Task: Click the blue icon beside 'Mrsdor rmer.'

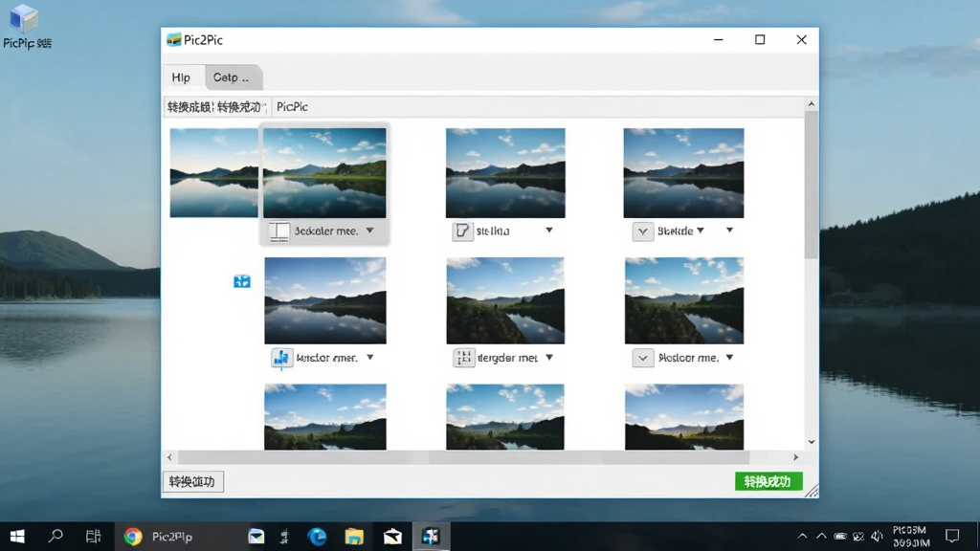Action: coord(282,358)
